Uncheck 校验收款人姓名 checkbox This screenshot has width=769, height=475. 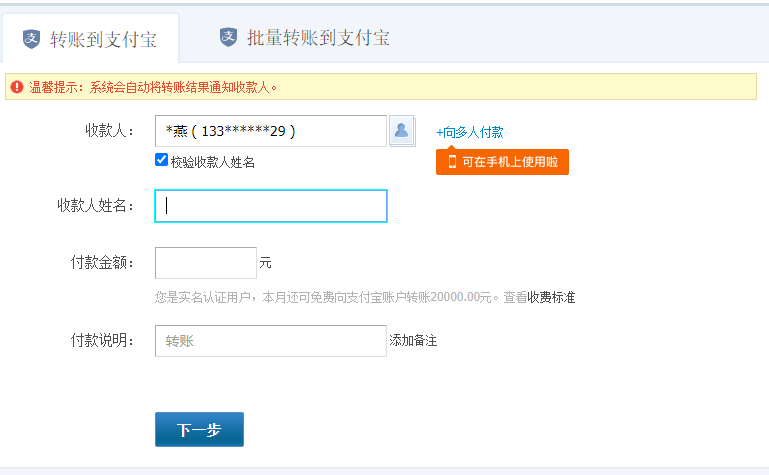point(161,160)
